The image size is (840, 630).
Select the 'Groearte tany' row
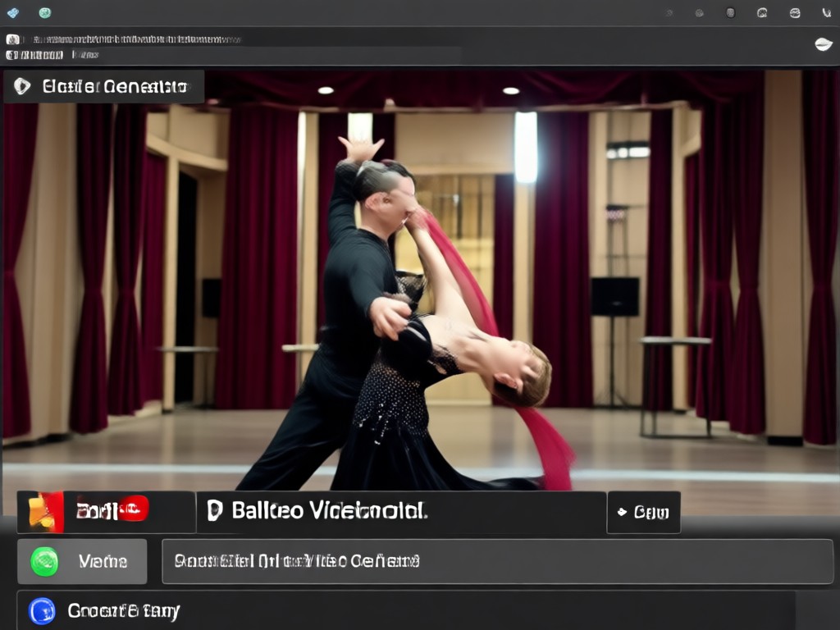click(405, 610)
